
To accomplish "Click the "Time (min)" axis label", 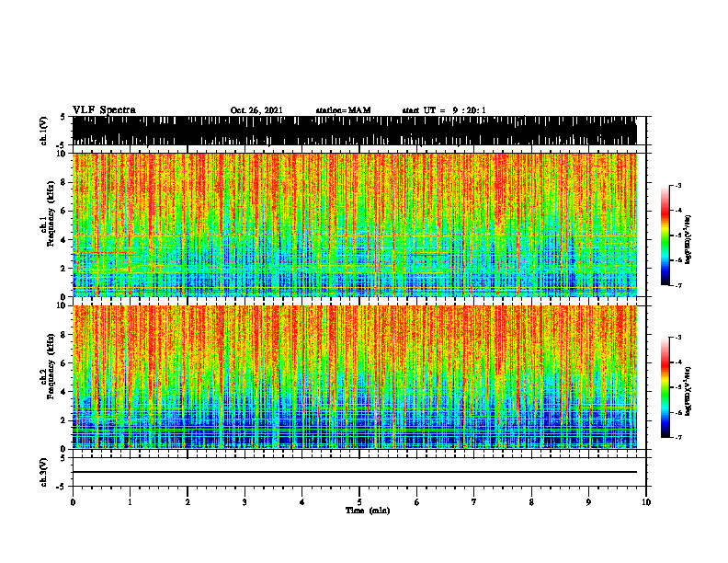I will tap(368, 511).
